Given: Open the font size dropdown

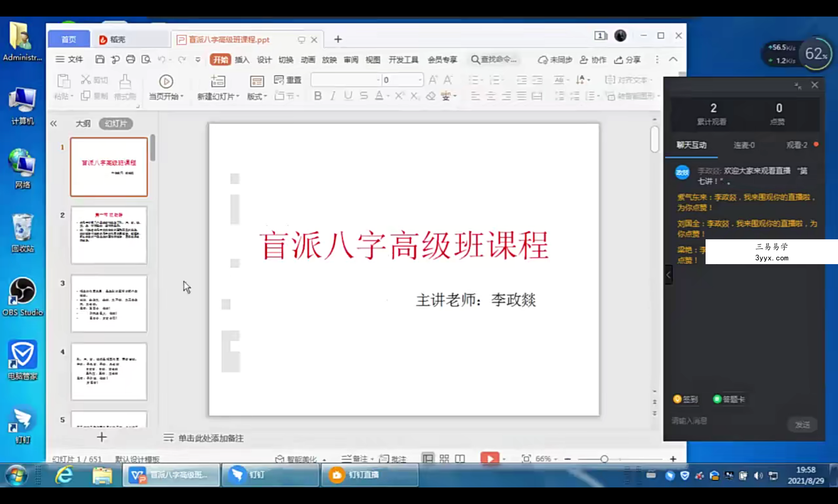Looking at the screenshot, I should coord(420,80).
